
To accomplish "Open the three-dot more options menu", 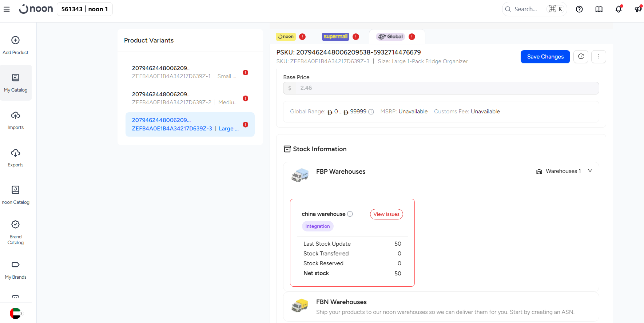I will (x=599, y=57).
